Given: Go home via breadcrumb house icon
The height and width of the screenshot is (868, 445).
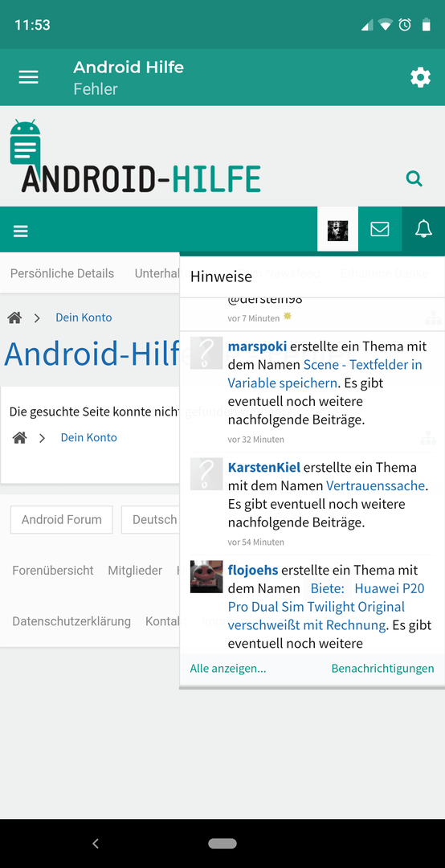Looking at the screenshot, I should coord(14,317).
